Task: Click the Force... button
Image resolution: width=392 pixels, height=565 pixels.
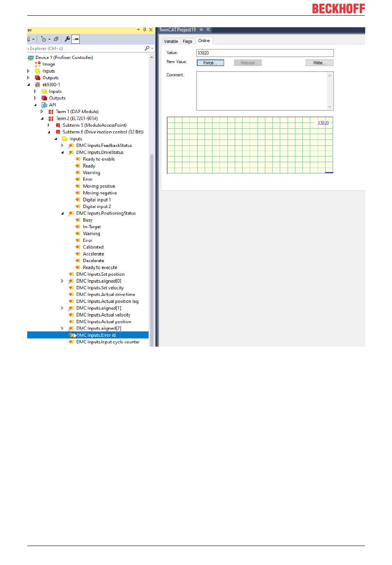Action: pos(210,63)
